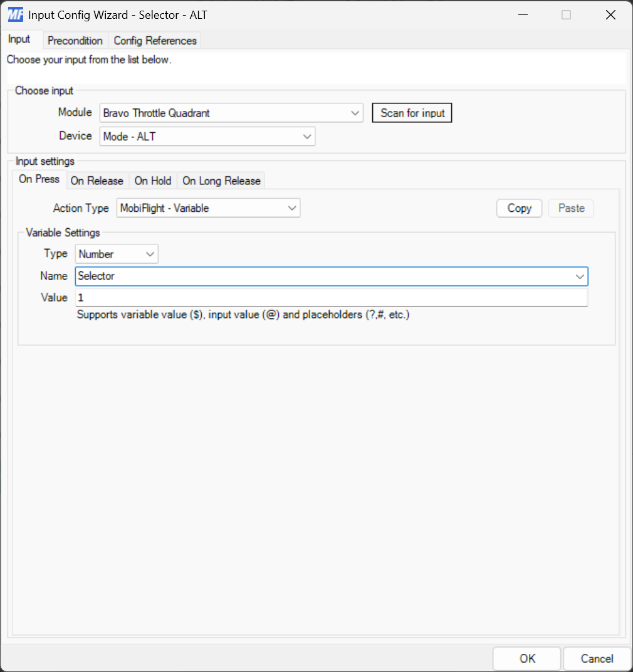Image resolution: width=633 pixels, height=672 pixels.
Task: Click the 'Choose your input from the list below.' text
Action: [x=89, y=60]
